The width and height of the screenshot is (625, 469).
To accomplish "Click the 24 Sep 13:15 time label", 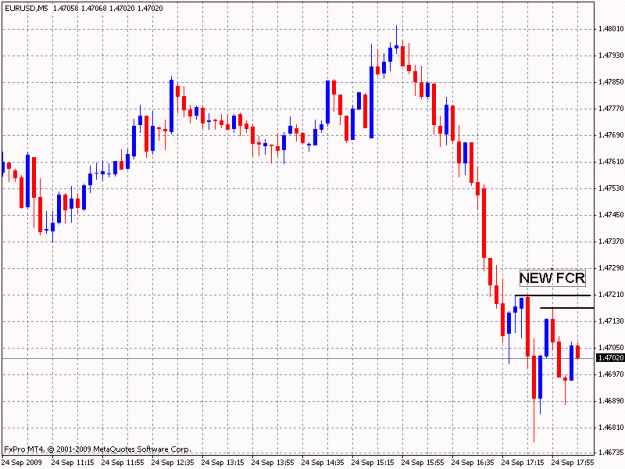I will 222,463.
